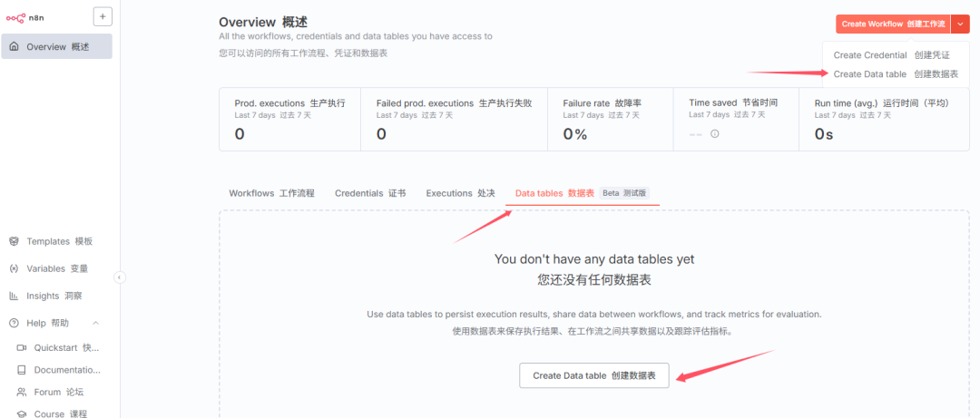Open the Help menu item label
Viewport: 980px width, 418px height.
47,323
